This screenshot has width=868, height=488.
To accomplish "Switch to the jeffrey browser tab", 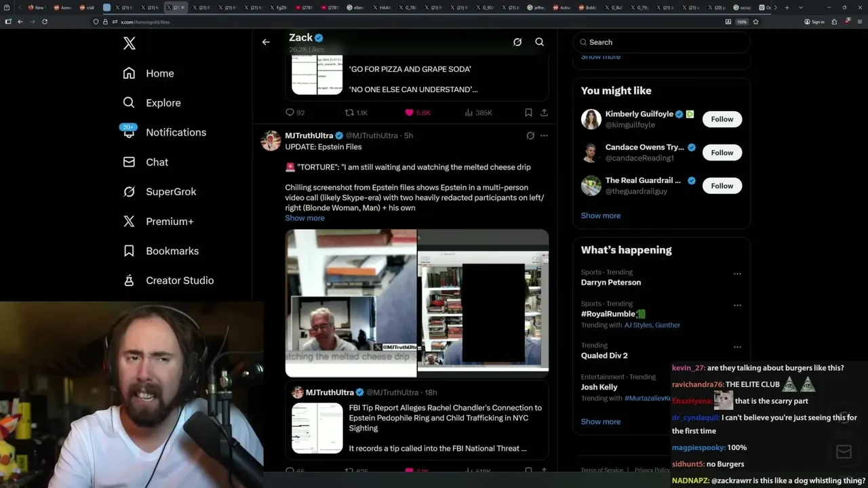I will [536, 7].
